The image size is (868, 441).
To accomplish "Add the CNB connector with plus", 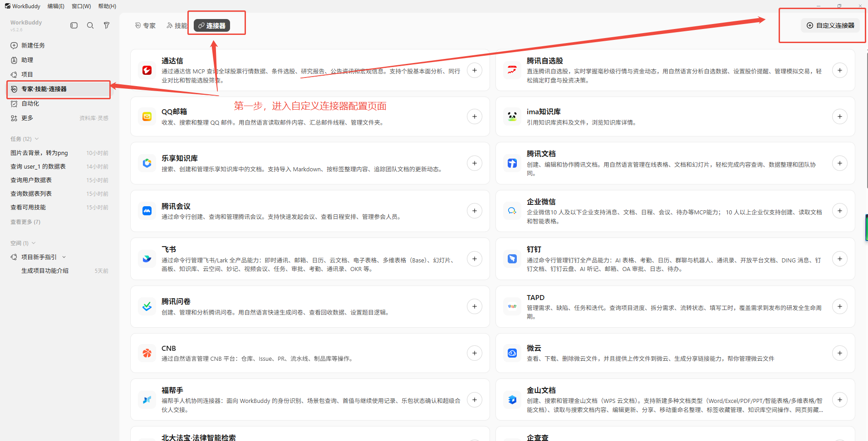I will 475,353.
